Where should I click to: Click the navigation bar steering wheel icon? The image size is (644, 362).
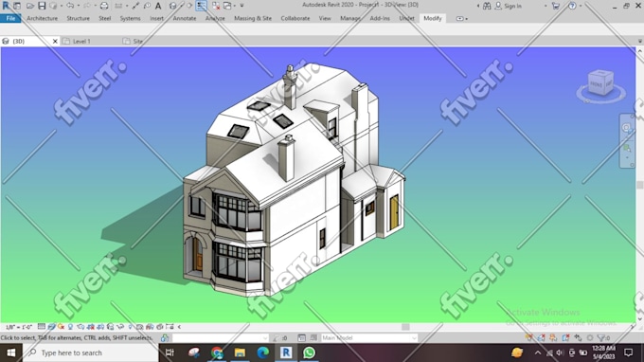tap(627, 128)
